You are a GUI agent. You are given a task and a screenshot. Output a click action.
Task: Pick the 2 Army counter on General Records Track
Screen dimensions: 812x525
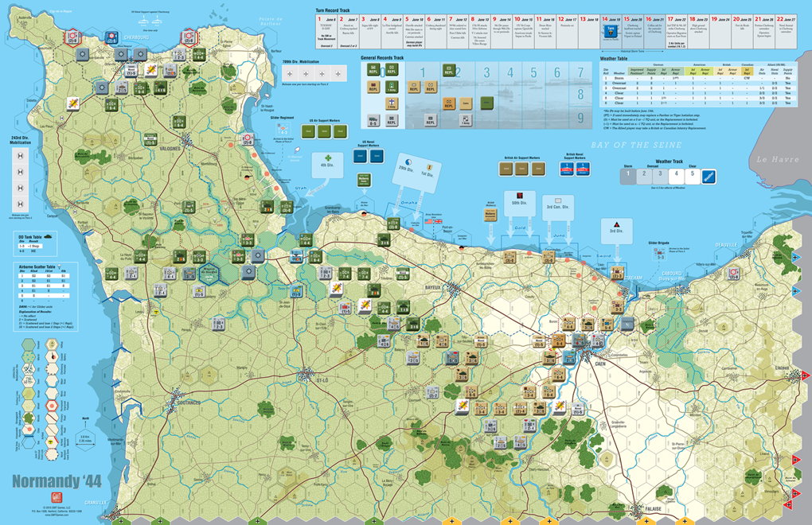[x=392, y=103]
